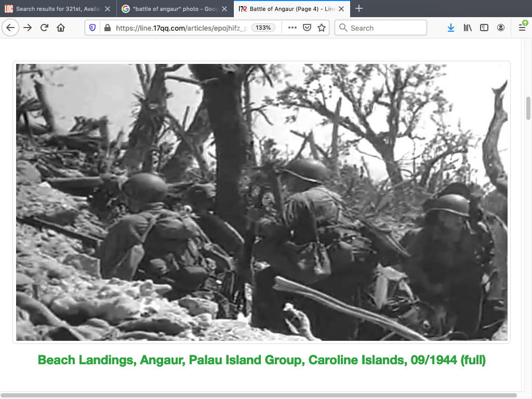Save page to Pocket
Screen dimensions: 532x399
307,28
